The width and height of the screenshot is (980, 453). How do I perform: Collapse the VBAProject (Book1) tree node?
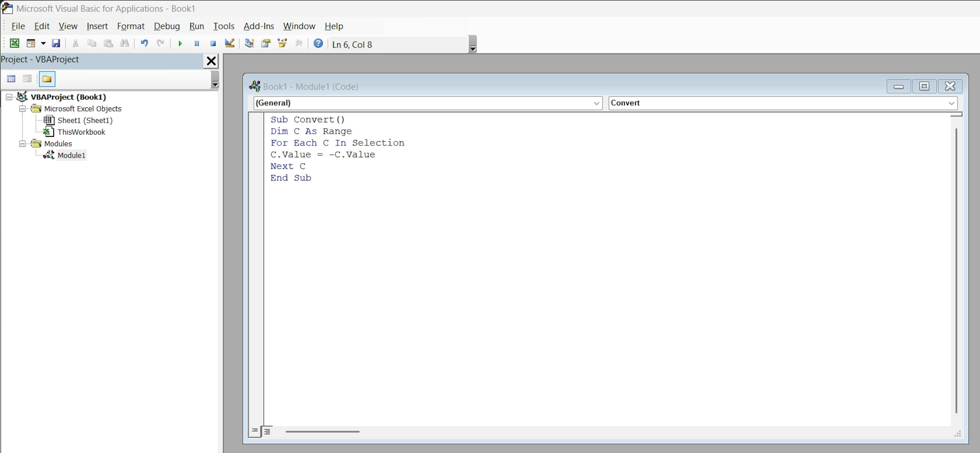[9, 97]
